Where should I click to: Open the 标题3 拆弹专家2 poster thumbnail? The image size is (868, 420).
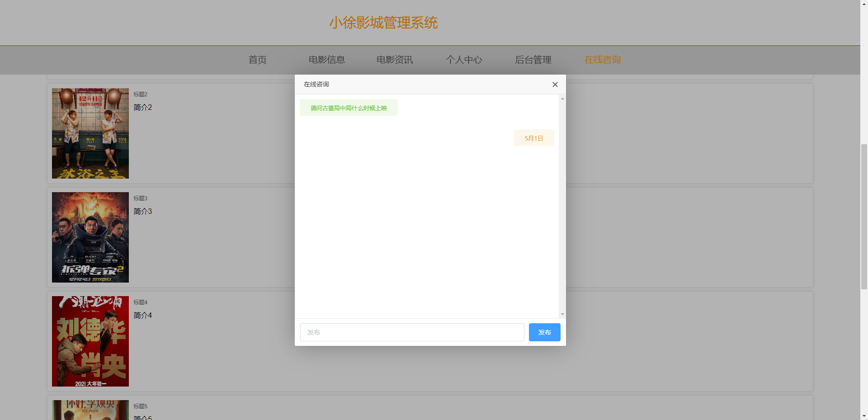coord(90,237)
